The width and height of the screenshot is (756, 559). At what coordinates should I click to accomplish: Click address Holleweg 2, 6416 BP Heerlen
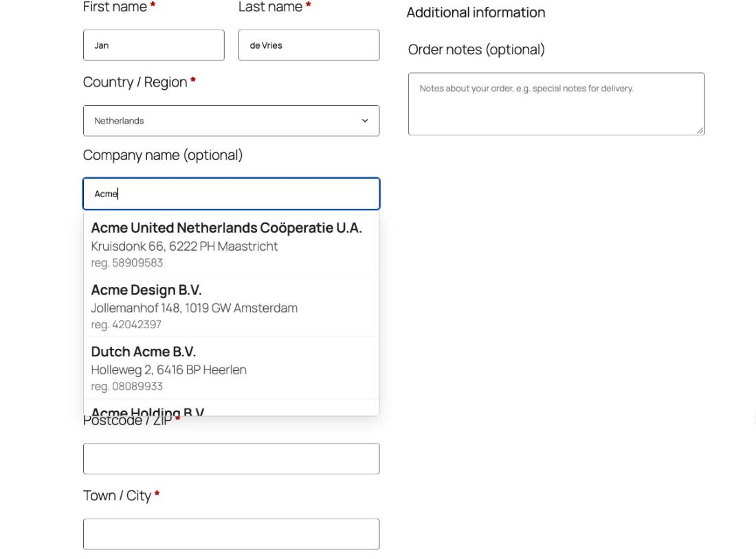click(x=169, y=369)
